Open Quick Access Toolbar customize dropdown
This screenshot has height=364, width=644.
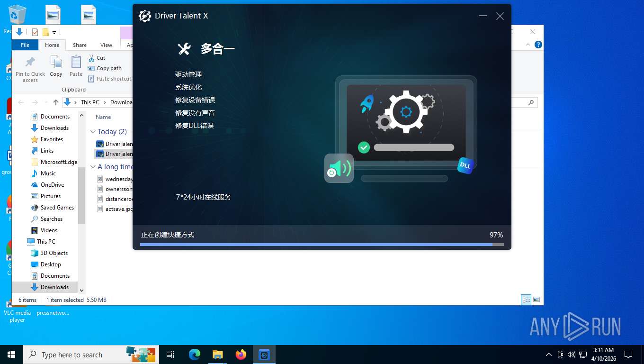[x=54, y=32]
